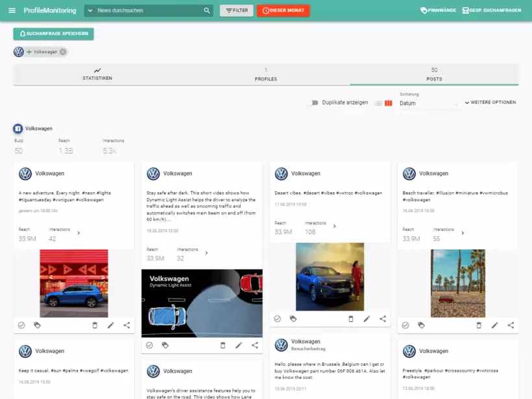Image resolution: width=532 pixels, height=399 pixels.
Task: Open GESP. SUCHANFRAGEN in the header
Action: click(492, 10)
